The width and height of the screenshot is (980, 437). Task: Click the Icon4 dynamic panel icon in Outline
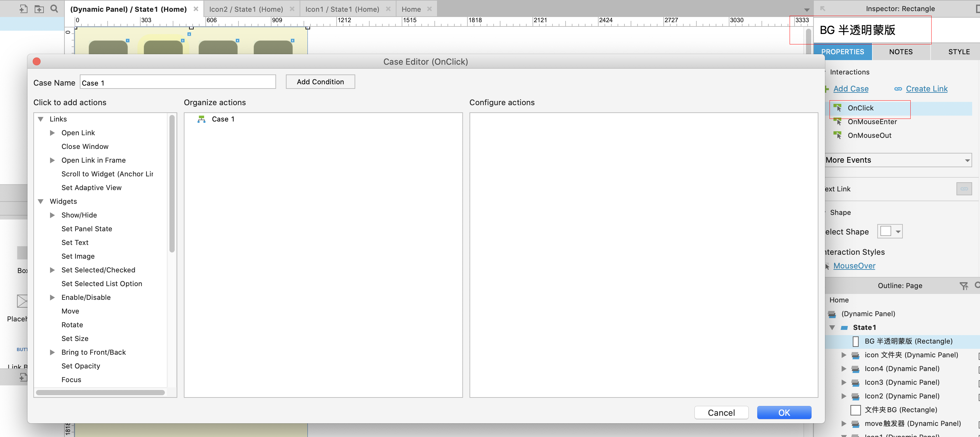click(856, 369)
